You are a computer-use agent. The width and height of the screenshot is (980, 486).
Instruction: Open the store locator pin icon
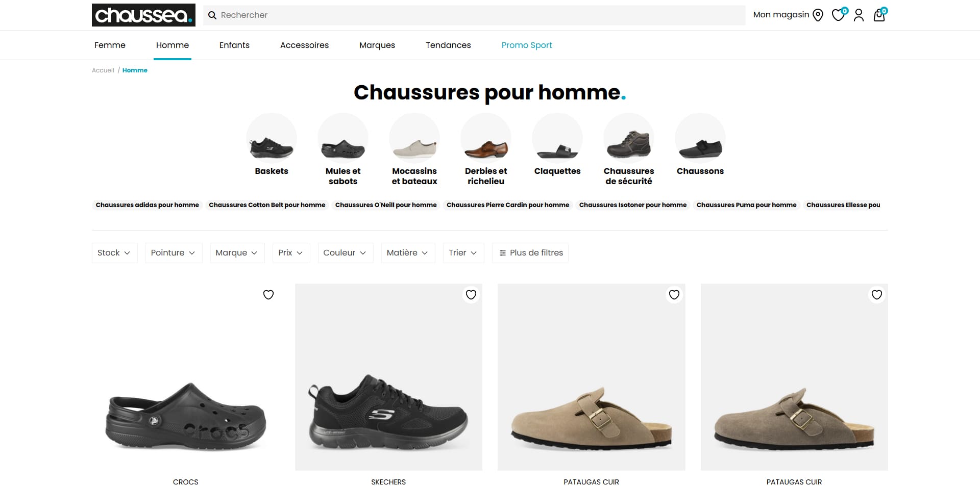point(818,15)
